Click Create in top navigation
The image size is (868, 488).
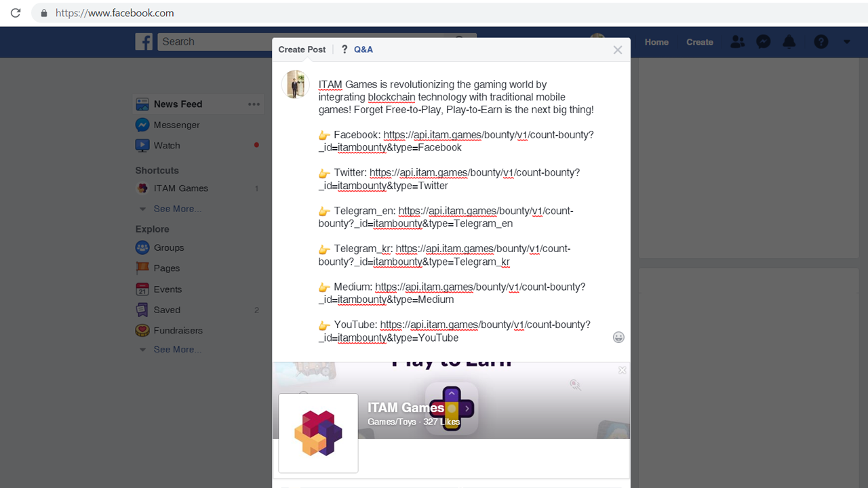point(700,42)
